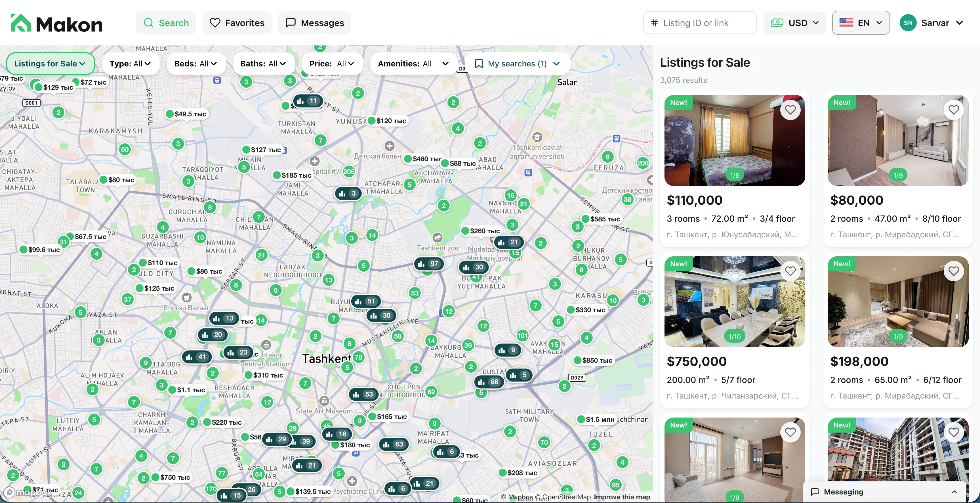Screen dimensions: 980x503
Task: Open the $110,000 listing photo
Action: coord(734,141)
